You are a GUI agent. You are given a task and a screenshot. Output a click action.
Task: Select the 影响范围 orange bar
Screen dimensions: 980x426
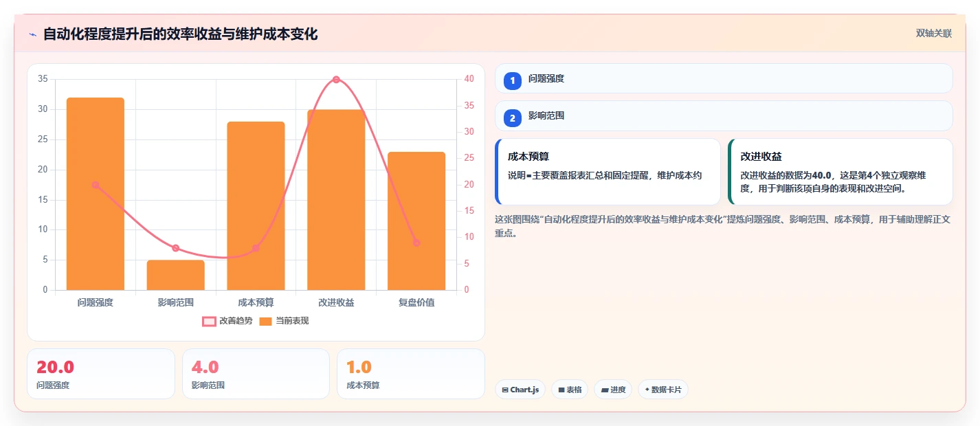(176, 275)
